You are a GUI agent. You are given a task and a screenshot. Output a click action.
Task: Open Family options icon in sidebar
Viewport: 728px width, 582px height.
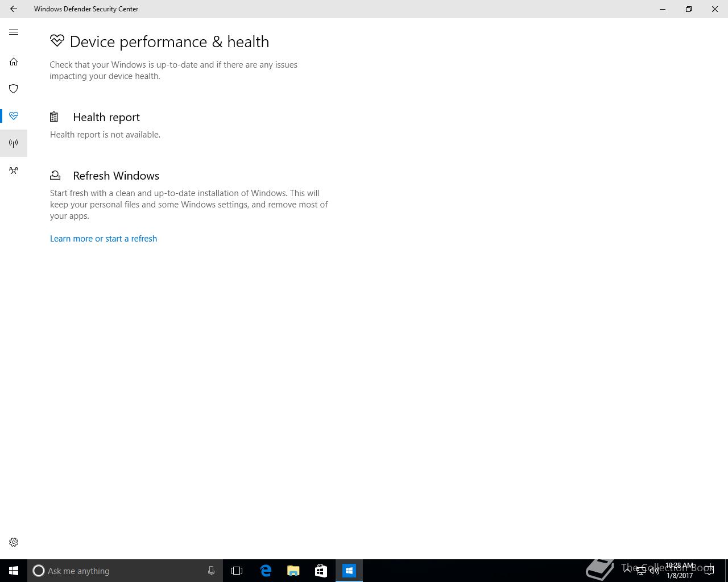14,171
